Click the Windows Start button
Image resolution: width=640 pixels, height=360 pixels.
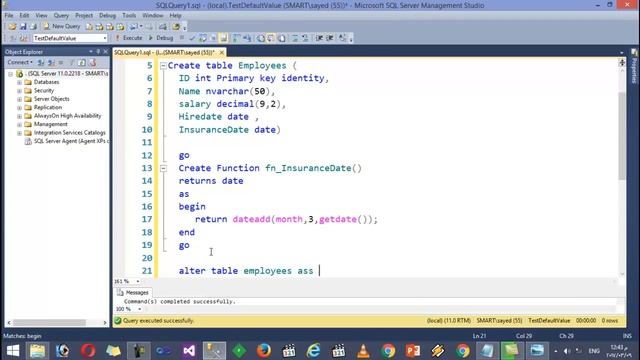[x=13, y=351]
